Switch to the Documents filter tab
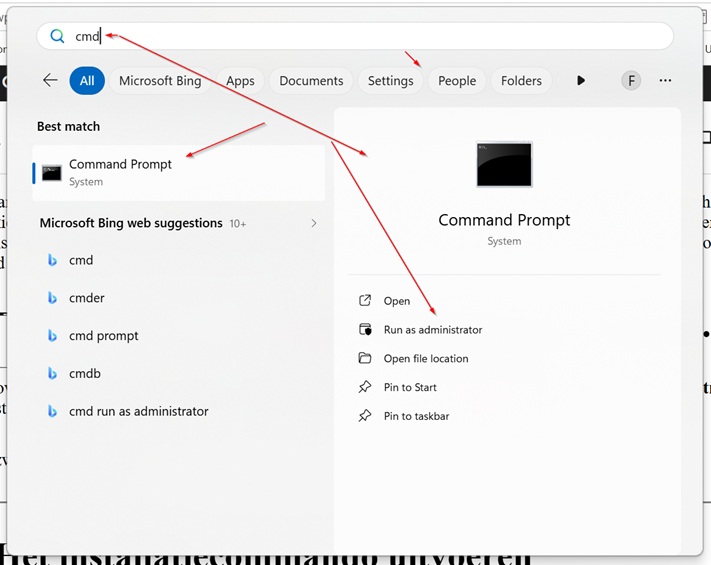Viewport: 711px width, 565px height. 311,81
